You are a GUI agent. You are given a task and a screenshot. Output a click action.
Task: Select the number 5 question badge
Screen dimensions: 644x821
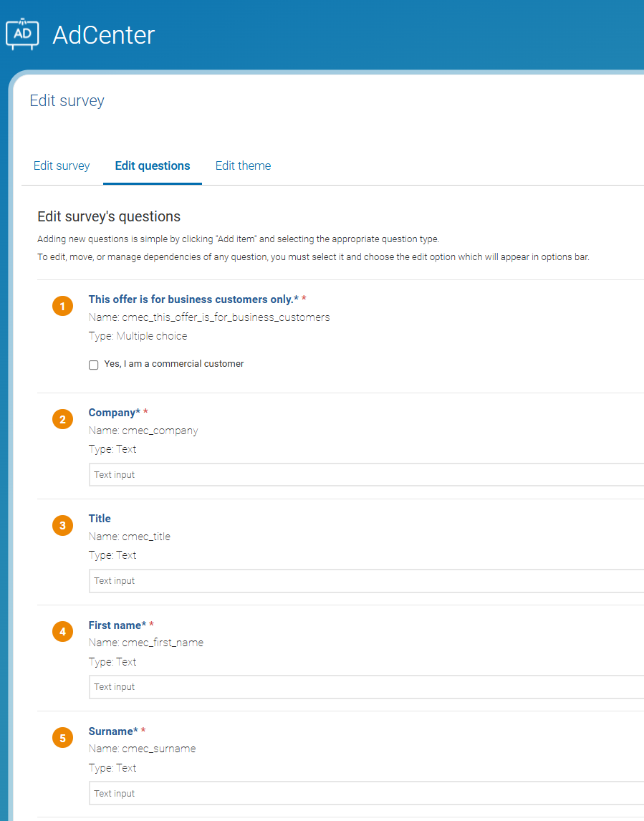(x=62, y=738)
